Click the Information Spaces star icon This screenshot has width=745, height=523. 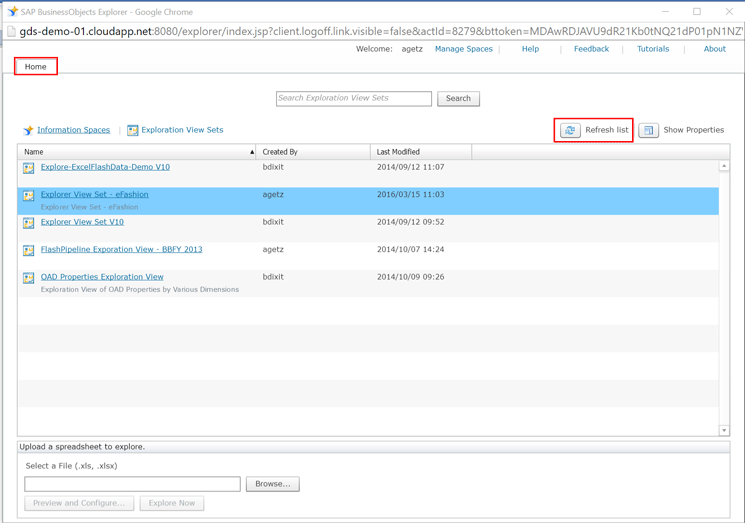click(29, 130)
